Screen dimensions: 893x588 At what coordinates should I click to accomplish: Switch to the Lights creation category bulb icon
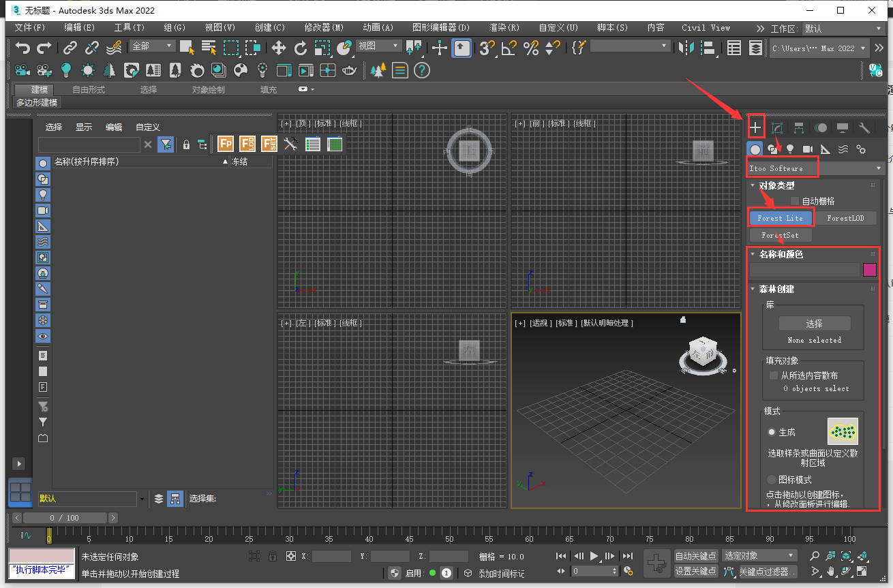coord(790,149)
